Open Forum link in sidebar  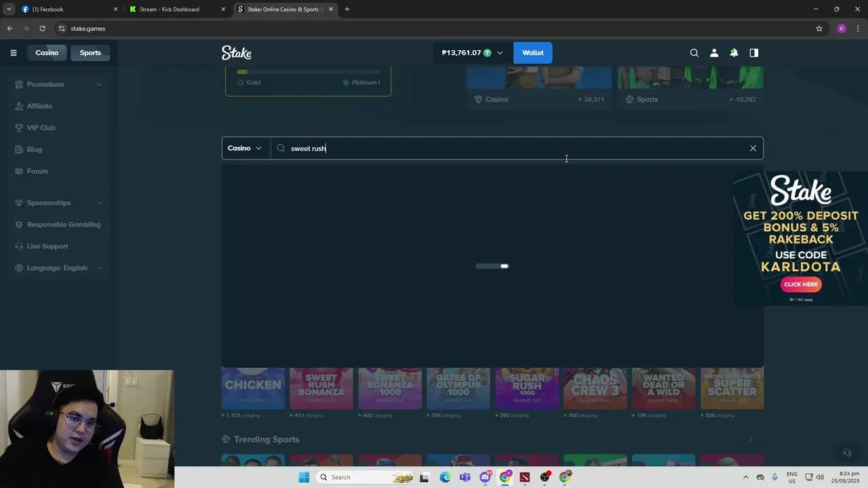37,171
